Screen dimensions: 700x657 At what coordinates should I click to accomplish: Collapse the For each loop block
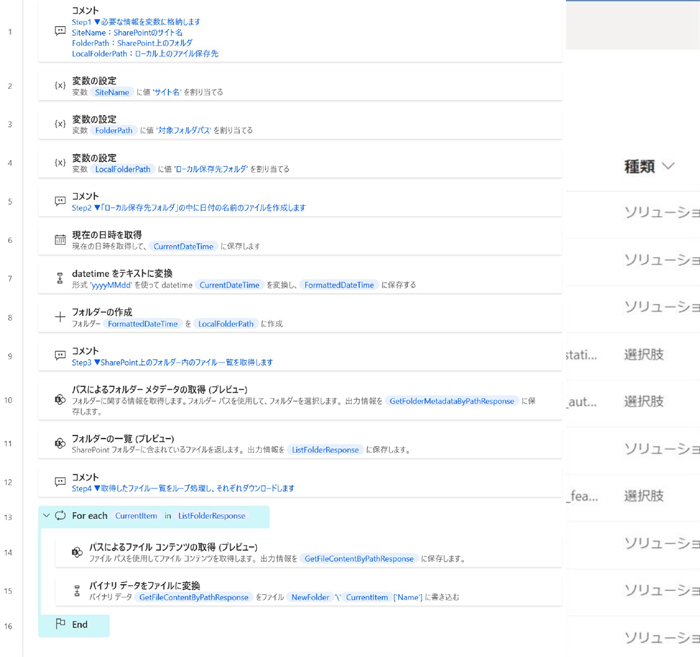click(46, 516)
